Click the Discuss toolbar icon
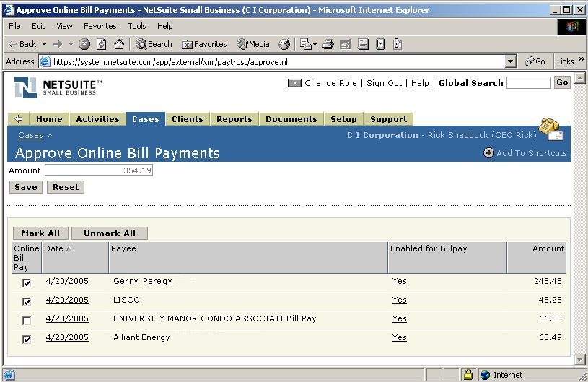Image resolution: width=588 pixels, height=382 pixels. click(363, 44)
